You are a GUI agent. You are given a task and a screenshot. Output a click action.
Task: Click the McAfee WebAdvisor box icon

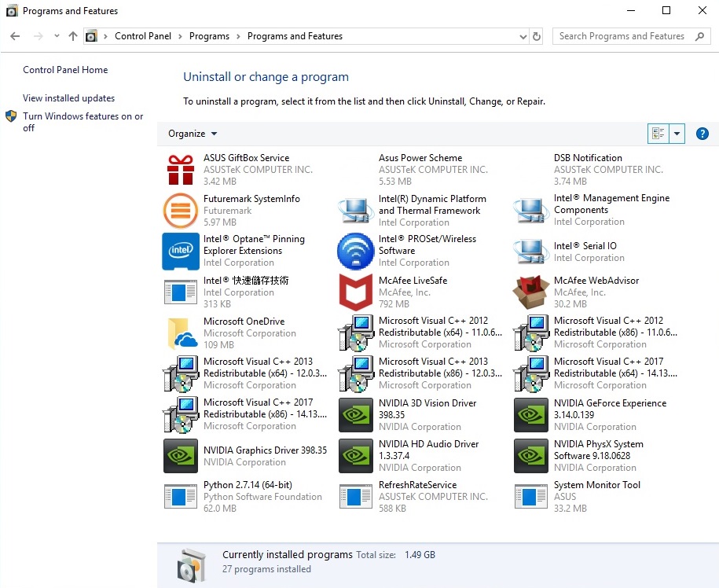[x=531, y=292]
